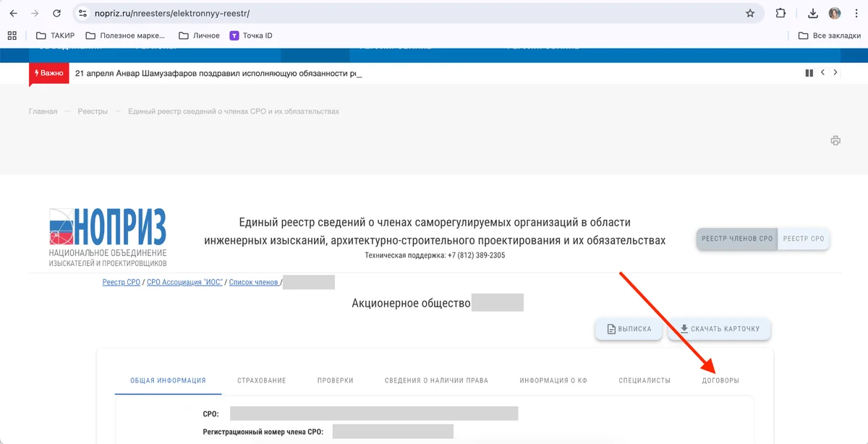
Task: Open the Chrome three-dot menu
Action: click(856, 13)
